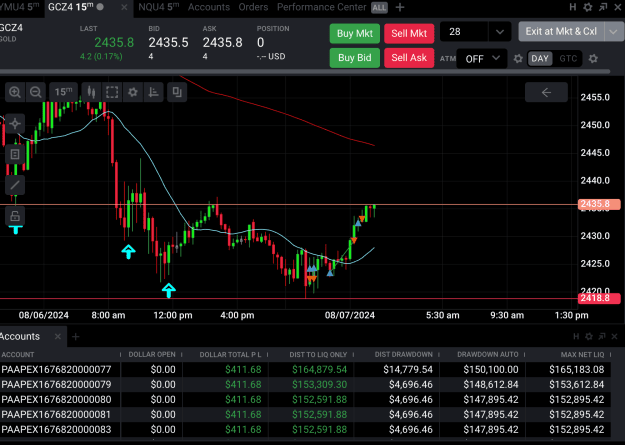This screenshot has width=625, height=445.
Task: Select the dashed rectangle selection tool
Action: 112,93
